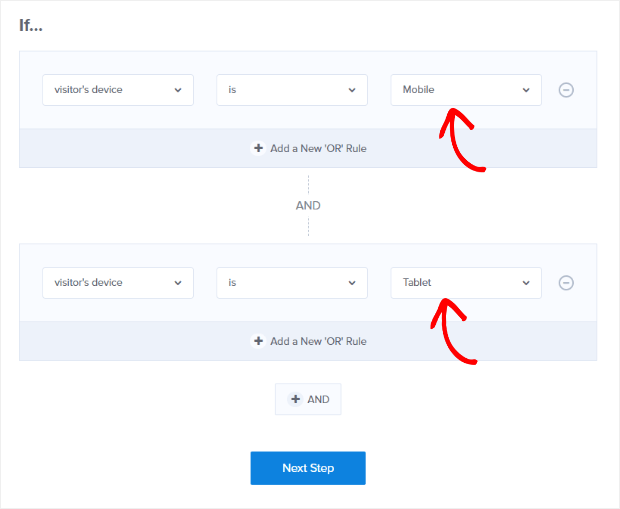Click plus icon in first rule's OR bar
Viewport: 620px width, 509px height.
[258, 148]
